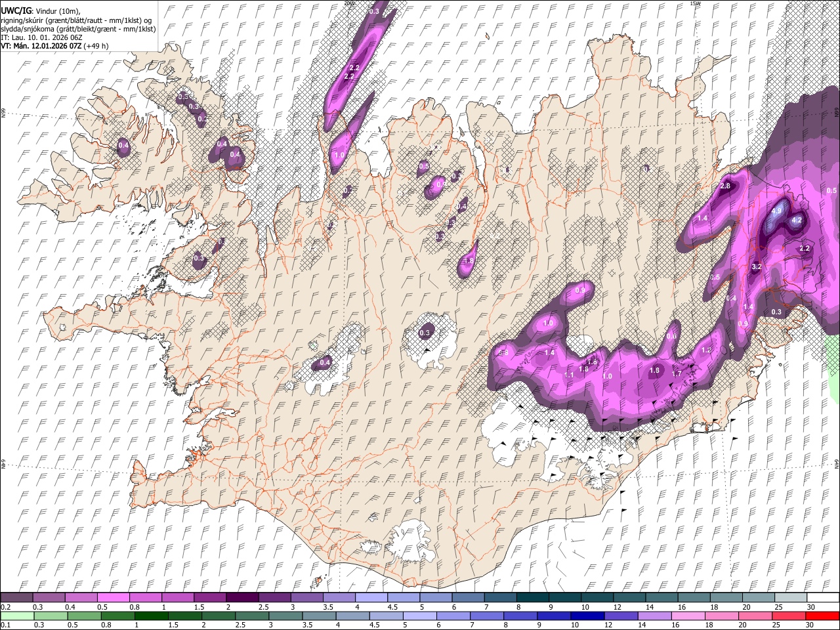Select the 'rigning/skúrir' legend description line
The image size is (840, 630).
(77, 20)
